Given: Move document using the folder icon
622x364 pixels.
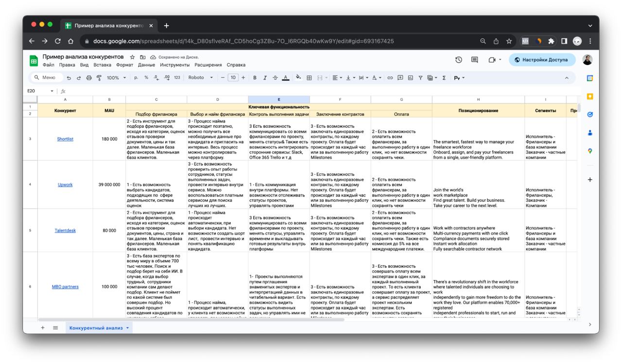Looking at the screenshot, I should (143, 57).
